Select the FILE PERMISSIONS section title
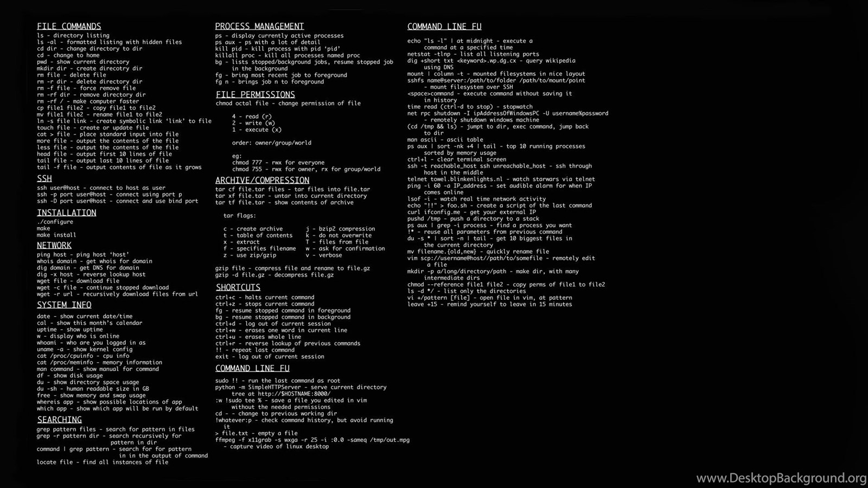 pyautogui.click(x=255, y=94)
